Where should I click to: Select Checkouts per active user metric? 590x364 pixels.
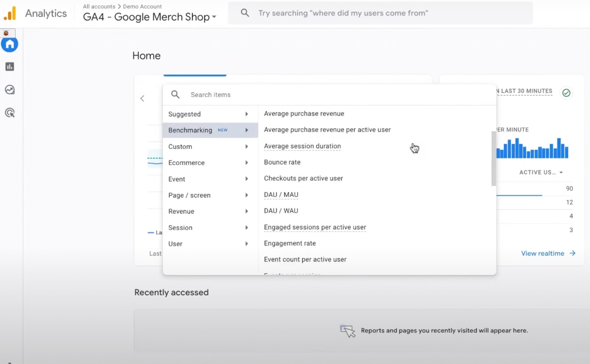pos(303,178)
